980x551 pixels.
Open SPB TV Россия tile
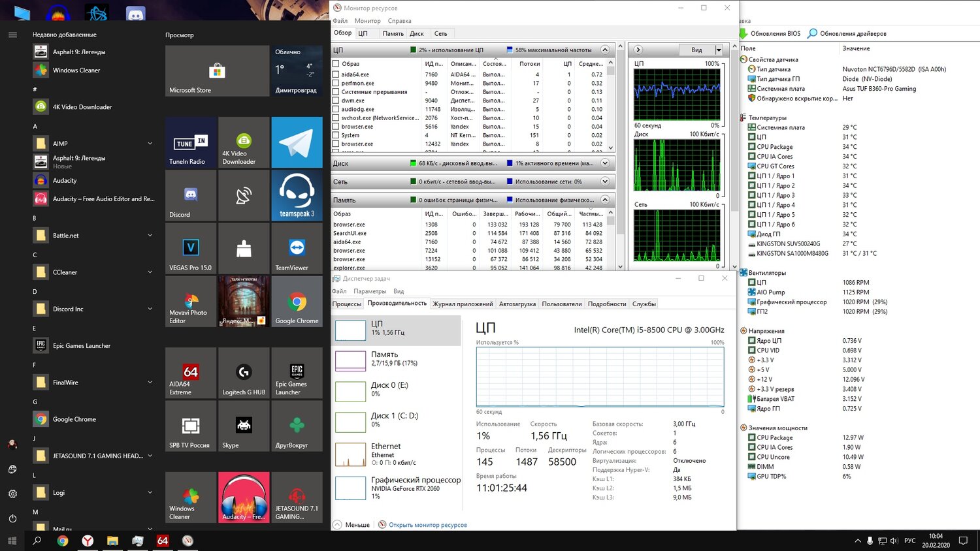191,426
